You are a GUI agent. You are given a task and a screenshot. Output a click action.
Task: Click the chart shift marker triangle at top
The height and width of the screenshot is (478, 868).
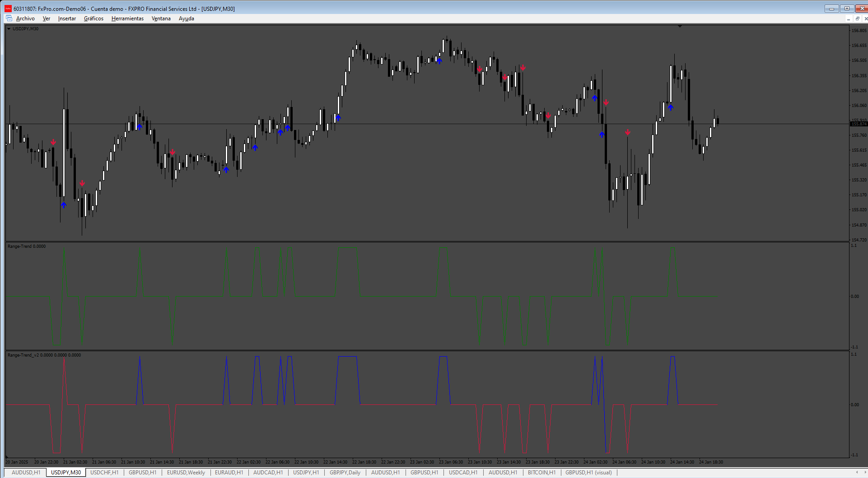(x=680, y=27)
